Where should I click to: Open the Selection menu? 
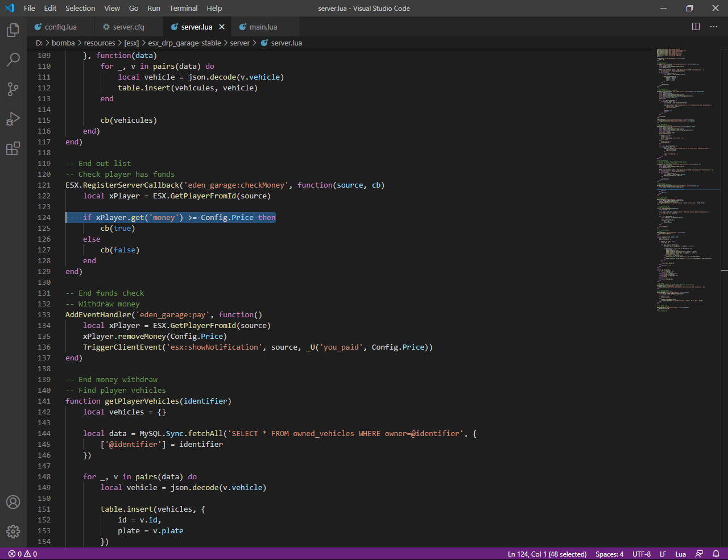(80, 8)
